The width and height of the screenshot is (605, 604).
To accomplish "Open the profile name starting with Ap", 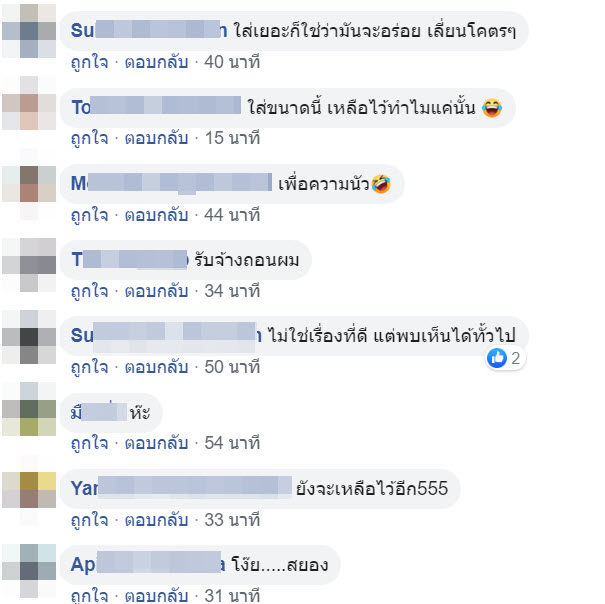I will coord(148,565).
